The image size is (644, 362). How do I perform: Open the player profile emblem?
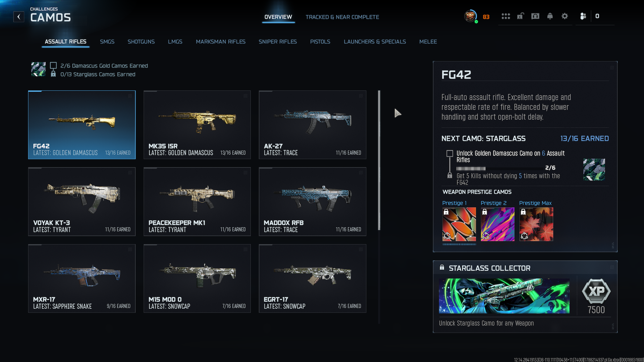pyautogui.click(x=471, y=16)
